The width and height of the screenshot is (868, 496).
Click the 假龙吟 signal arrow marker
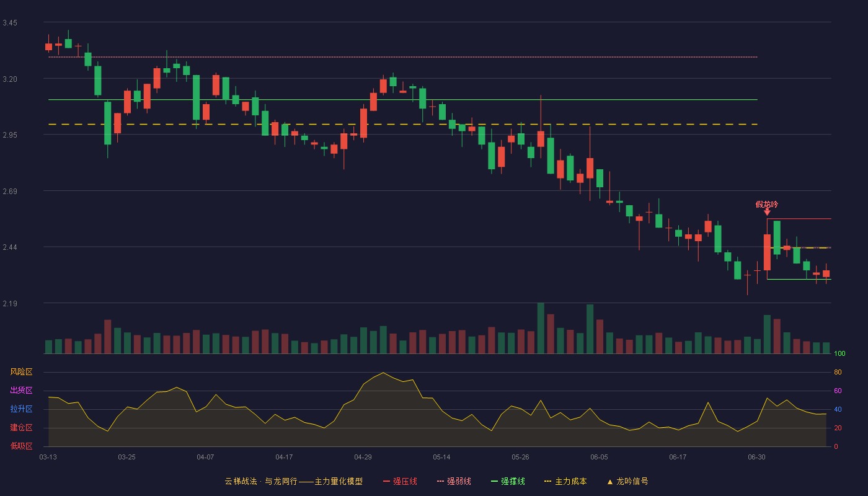[767, 212]
